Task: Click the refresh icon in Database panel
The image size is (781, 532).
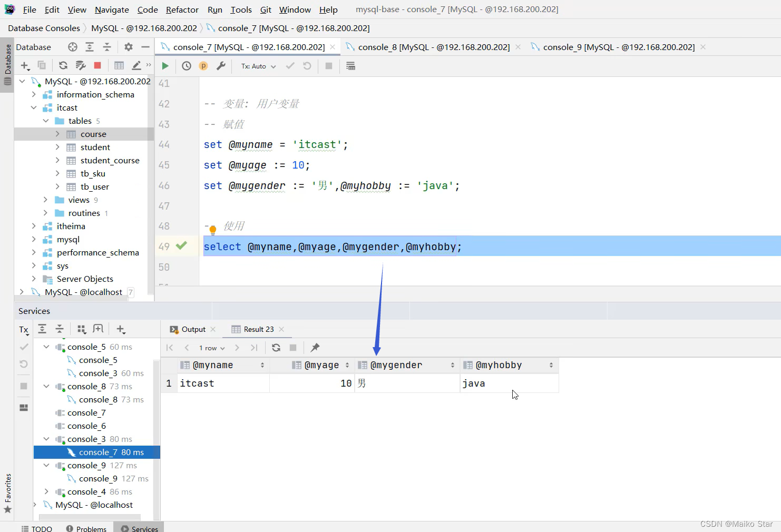Action: coord(63,65)
